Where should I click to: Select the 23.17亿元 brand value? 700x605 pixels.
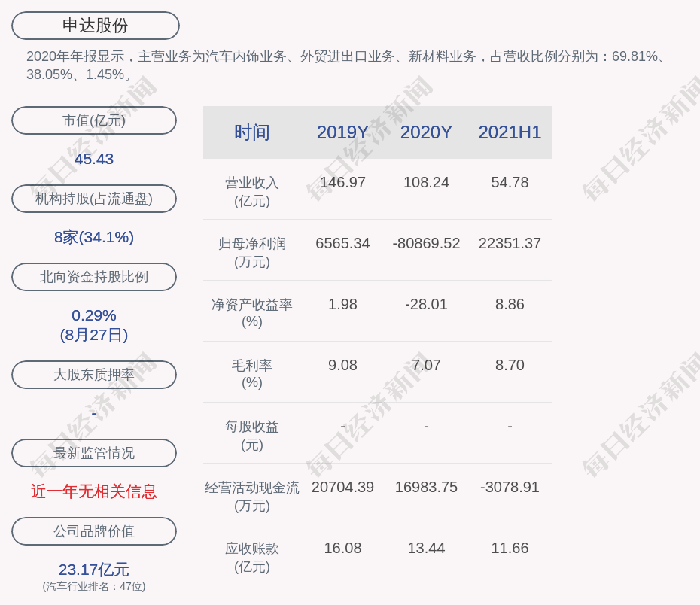coord(94,570)
